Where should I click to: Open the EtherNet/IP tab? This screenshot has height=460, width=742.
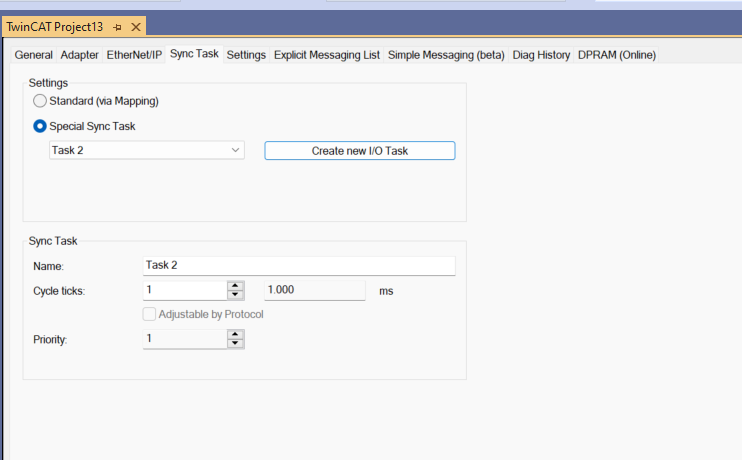pyautogui.click(x=134, y=55)
